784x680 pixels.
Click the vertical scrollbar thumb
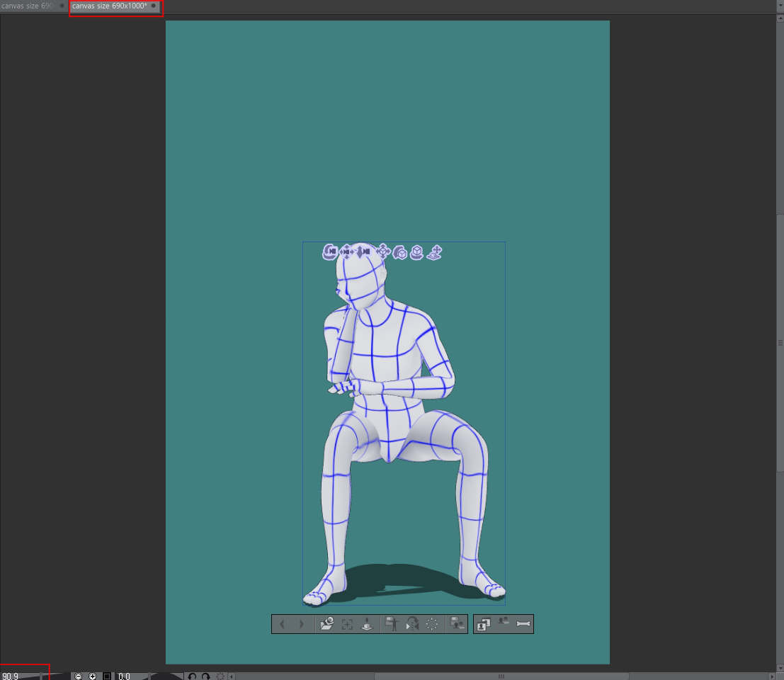pos(780,343)
